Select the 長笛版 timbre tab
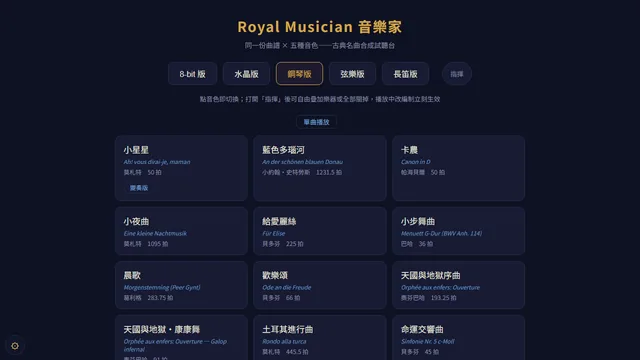The image size is (640, 360). point(405,74)
